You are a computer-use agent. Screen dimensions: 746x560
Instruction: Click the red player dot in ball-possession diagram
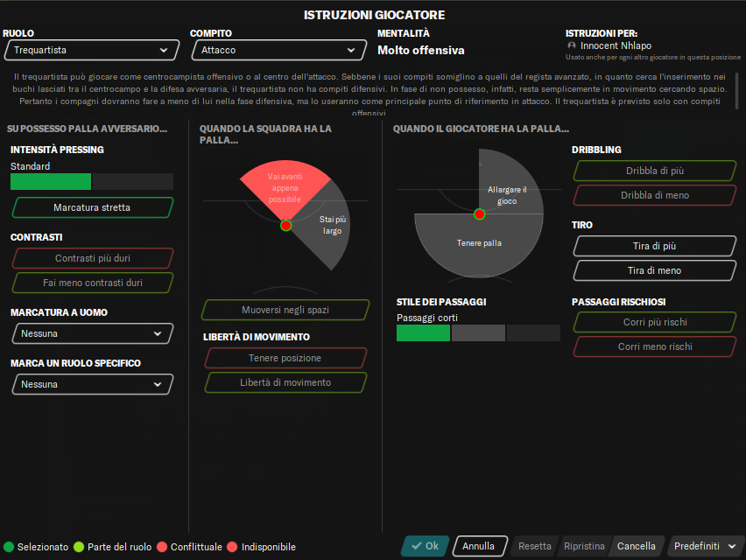(480, 214)
